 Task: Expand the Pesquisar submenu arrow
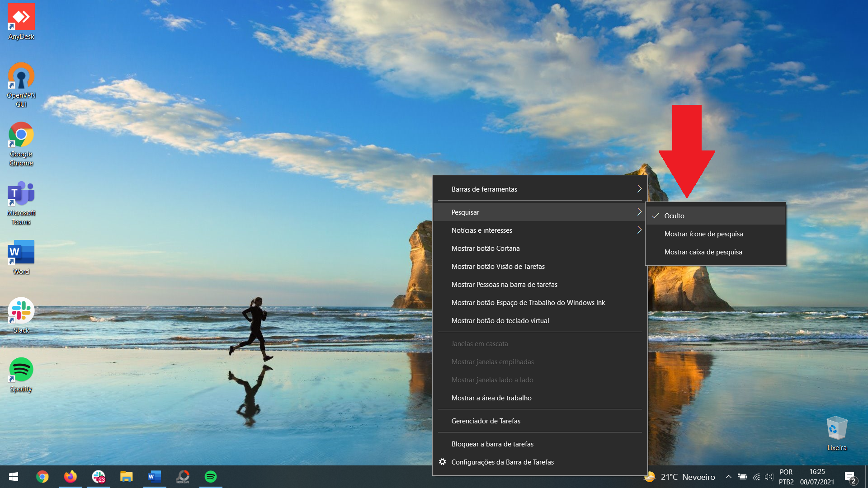point(639,212)
